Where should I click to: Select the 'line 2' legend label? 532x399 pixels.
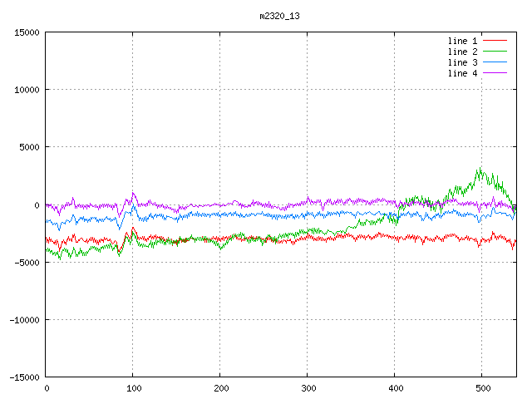pyautogui.click(x=462, y=52)
